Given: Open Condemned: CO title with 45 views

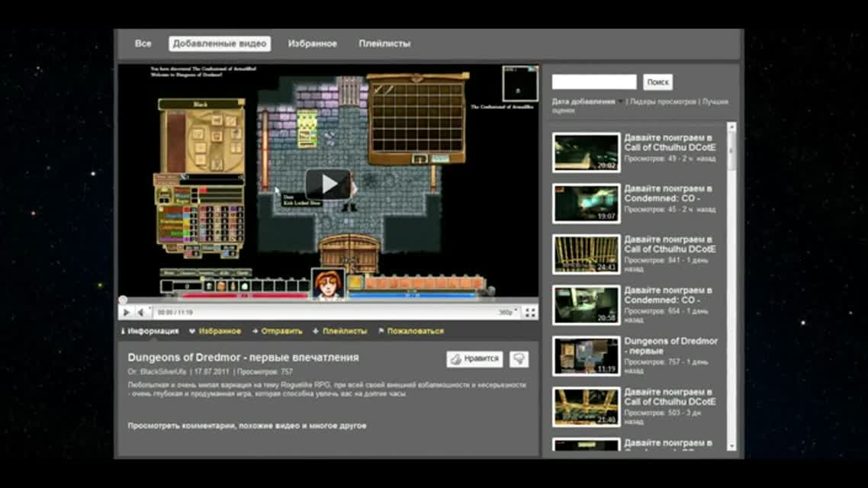Looking at the screenshot, I should [x=668, y=193].
